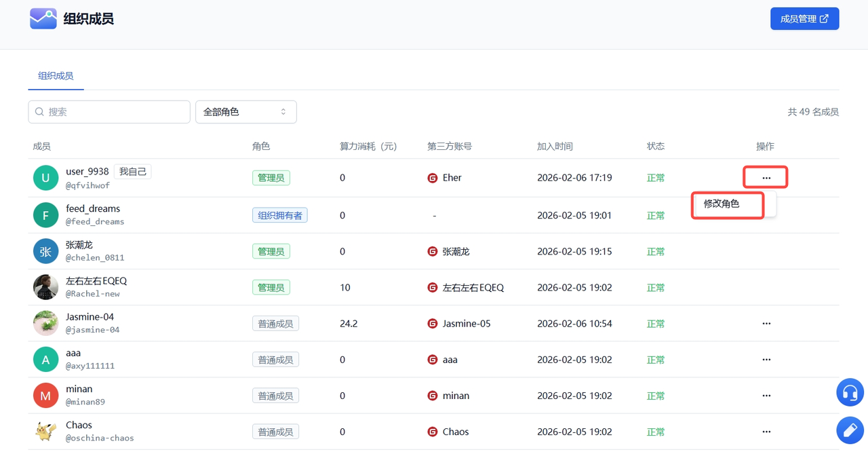Click the join time 2026-02-06 17:19
The height and width of the screenshot is (452, 868).
coord(574,178)
